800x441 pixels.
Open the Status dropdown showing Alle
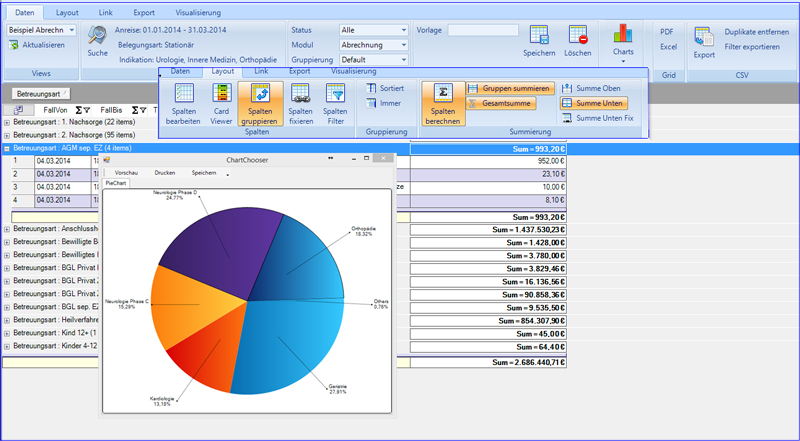[x=404, y=30]
